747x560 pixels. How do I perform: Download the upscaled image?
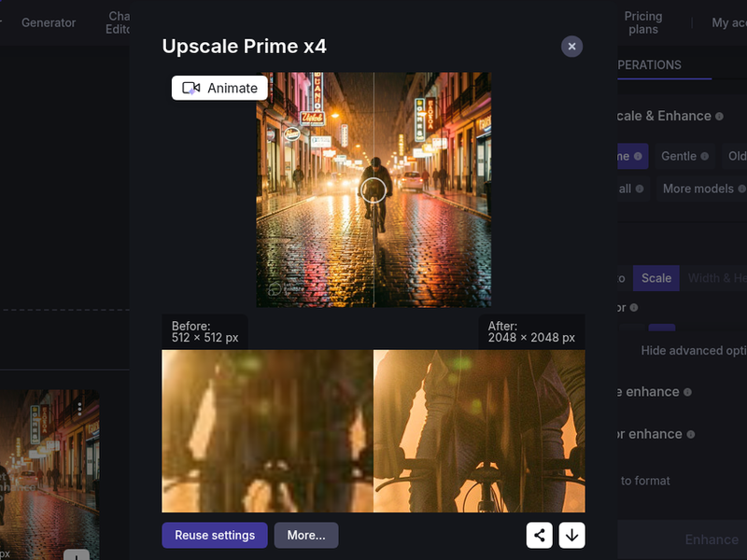571,535
